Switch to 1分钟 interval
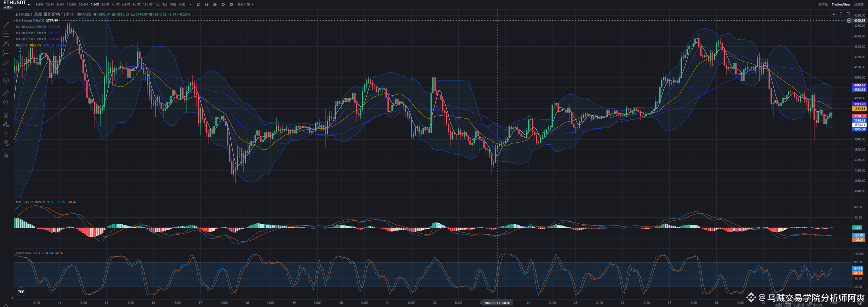 [39, 4]
